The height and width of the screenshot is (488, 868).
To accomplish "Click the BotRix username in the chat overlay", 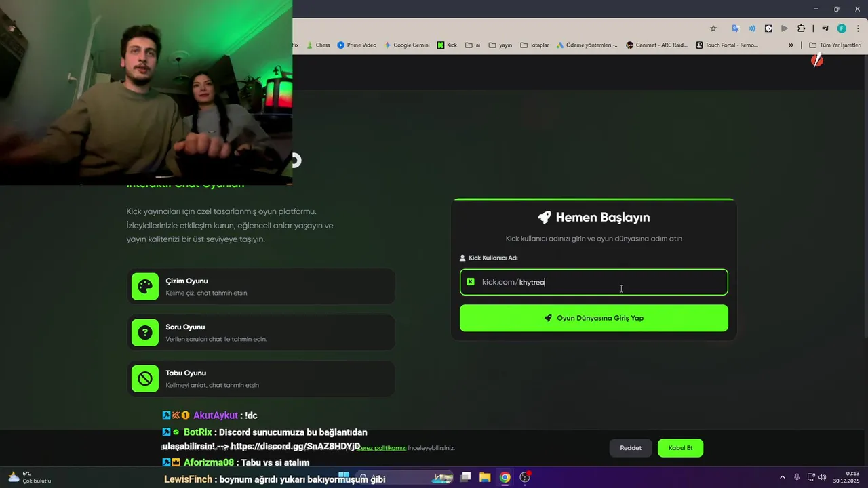I will [198, 432].
